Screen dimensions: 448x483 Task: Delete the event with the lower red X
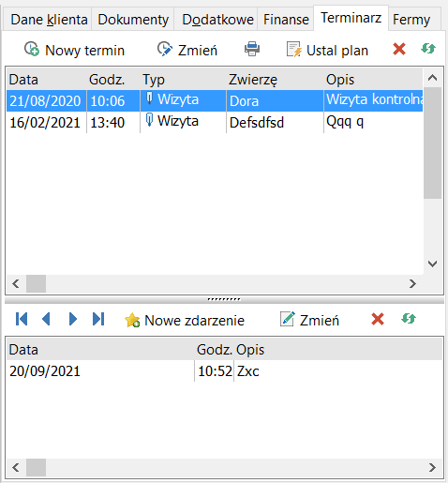pos(378,319)
